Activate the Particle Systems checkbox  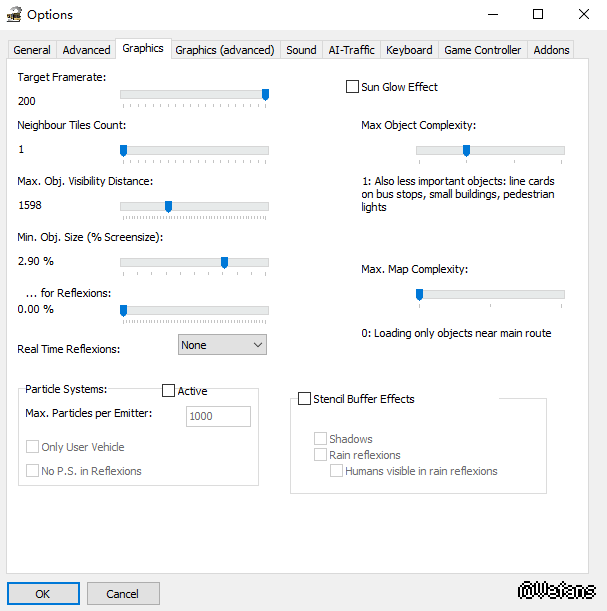[168, 391]
